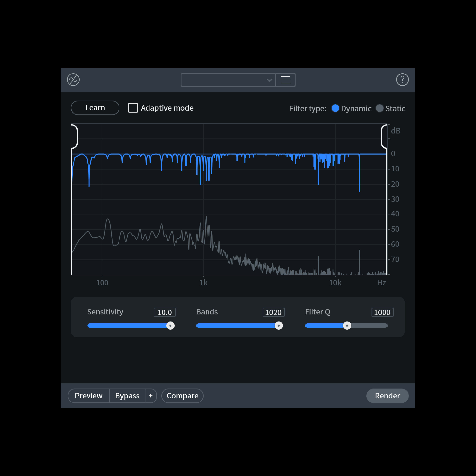Select the Static filter type
Screen dimensions: 476x476
point(379,108)
